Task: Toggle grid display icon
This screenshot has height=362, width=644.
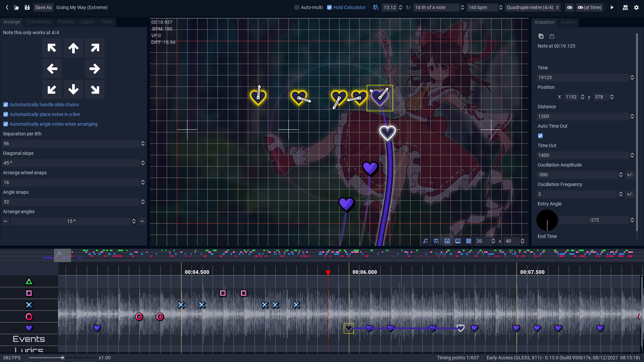Action: [x=469, y=241]
